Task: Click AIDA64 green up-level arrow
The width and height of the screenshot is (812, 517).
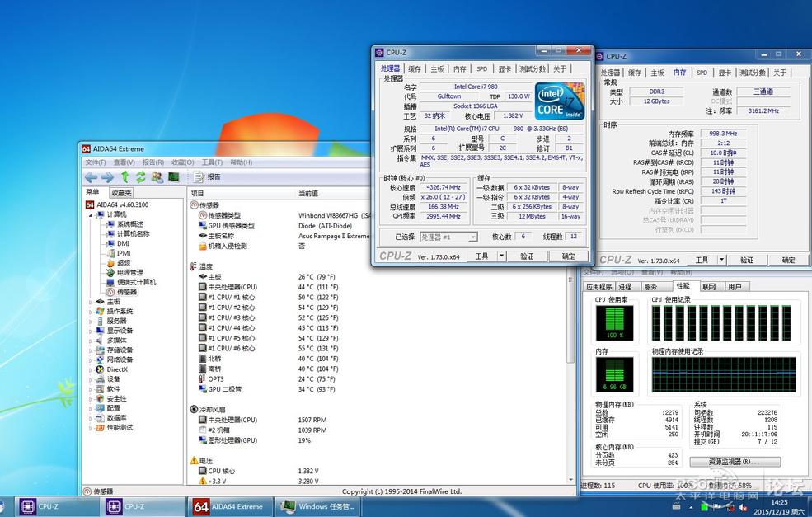Action: pos(124,177)
